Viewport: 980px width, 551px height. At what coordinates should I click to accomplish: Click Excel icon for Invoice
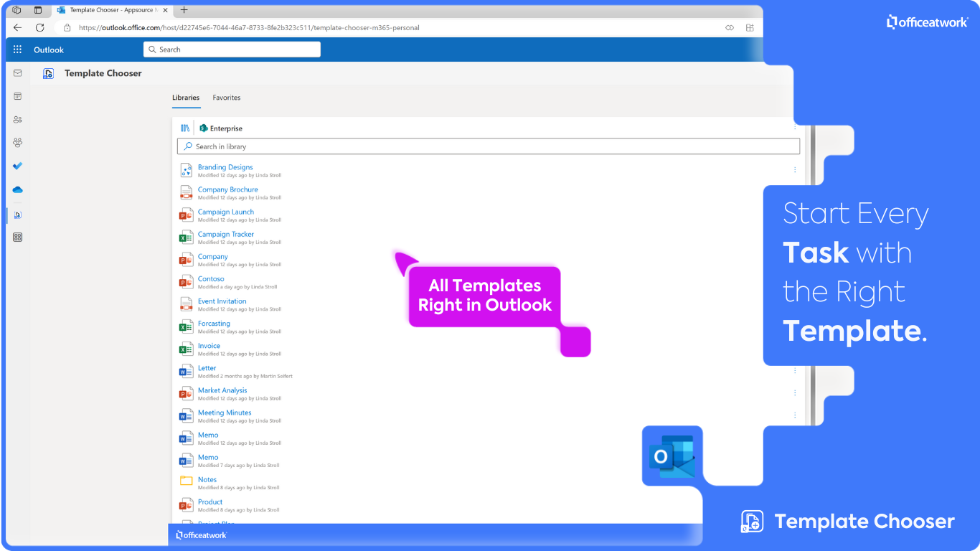point(186,349)
